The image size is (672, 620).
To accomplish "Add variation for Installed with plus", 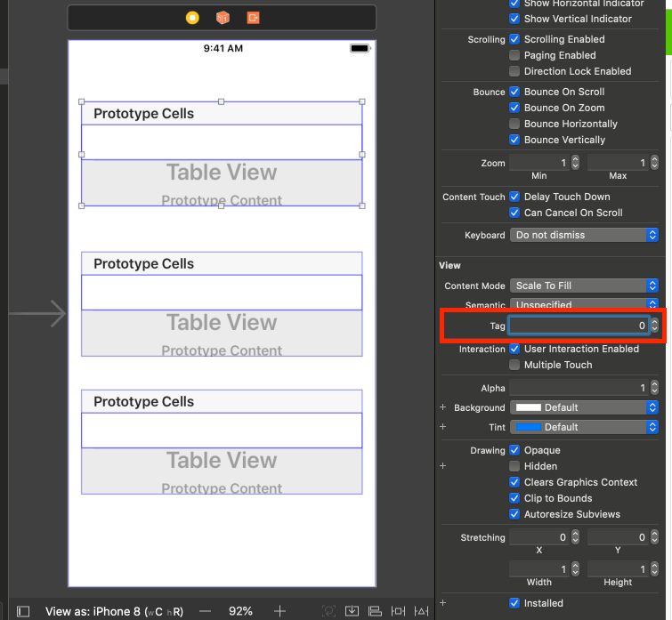I will (x=443, y=603).
